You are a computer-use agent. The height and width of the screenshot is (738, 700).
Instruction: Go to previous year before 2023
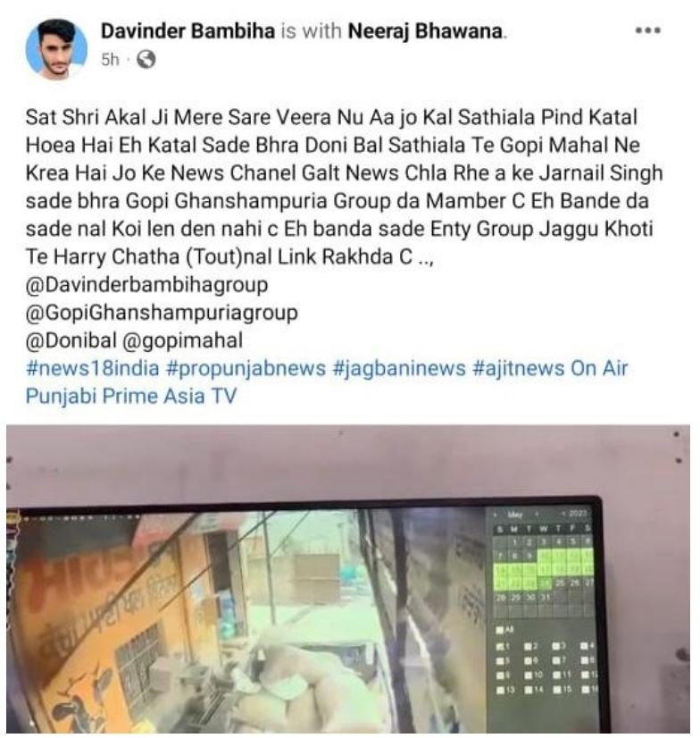pyautogui.click(x=563, y=514)
